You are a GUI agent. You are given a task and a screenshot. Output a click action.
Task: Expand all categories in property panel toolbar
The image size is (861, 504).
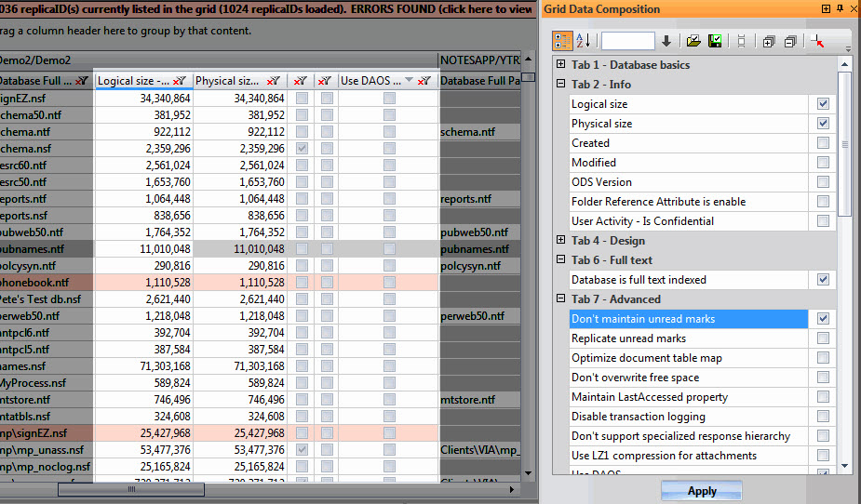tap(769, 41)
